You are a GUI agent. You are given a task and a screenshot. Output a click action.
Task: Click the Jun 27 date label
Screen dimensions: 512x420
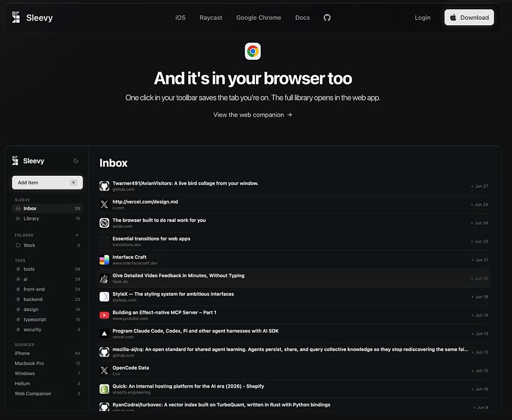pos(481,186)
